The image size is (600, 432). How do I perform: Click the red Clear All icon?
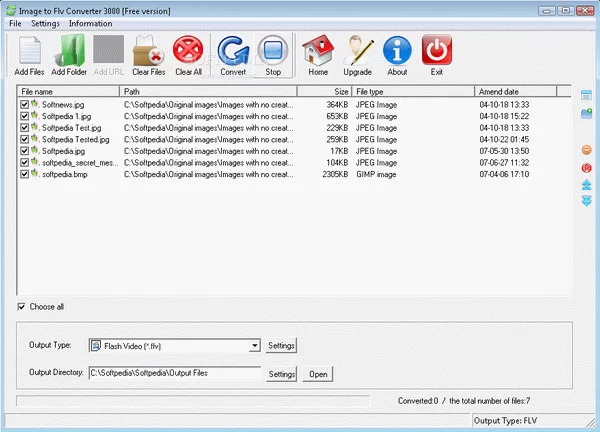pos(188,49)
